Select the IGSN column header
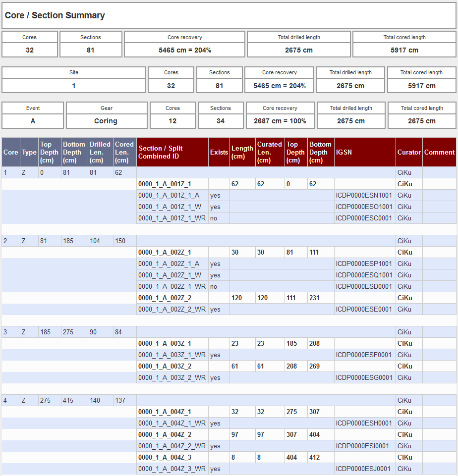This screenshot has width=458, height=476. click(343, 152)
